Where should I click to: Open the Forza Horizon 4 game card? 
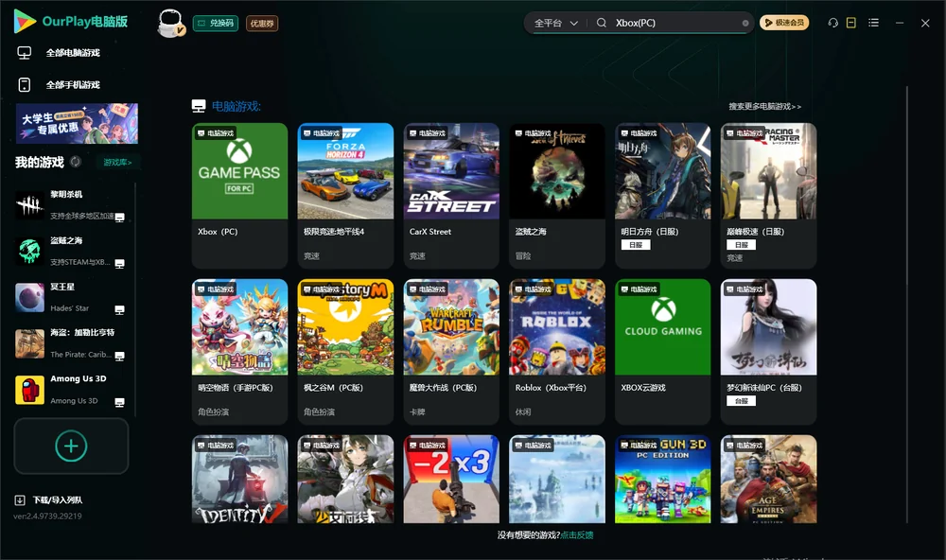point(345,196)
